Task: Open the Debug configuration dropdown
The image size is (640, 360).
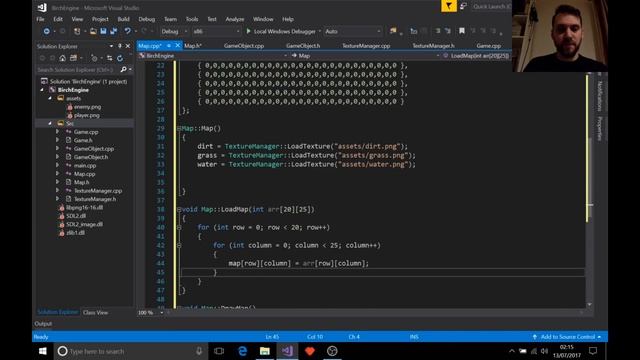Action: coord(174,31)
